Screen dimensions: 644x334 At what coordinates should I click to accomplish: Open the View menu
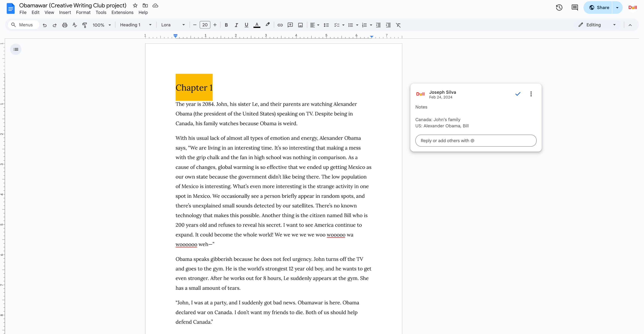49,13
